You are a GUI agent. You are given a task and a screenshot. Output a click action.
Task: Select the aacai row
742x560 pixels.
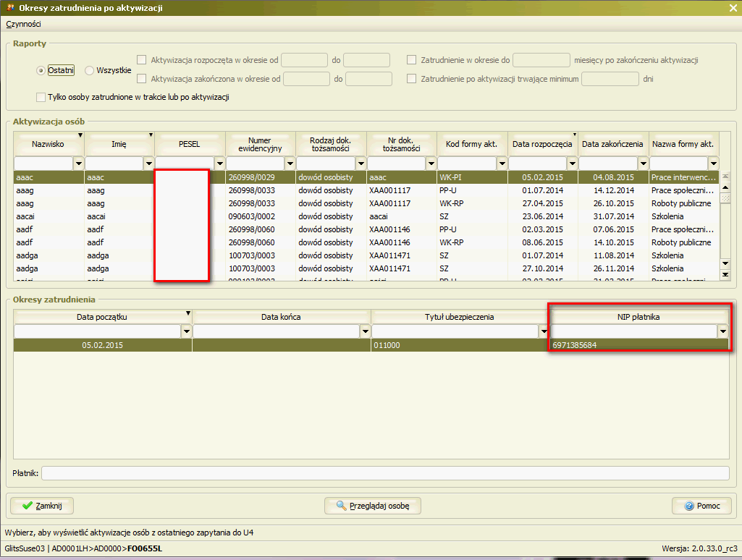(x=366, y=216)
